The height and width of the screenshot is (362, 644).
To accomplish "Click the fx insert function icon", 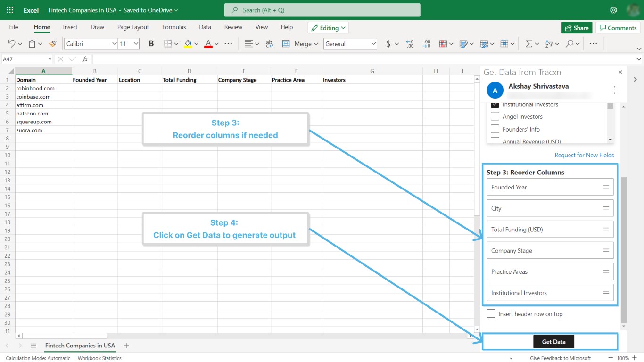I will click(85, 59).
